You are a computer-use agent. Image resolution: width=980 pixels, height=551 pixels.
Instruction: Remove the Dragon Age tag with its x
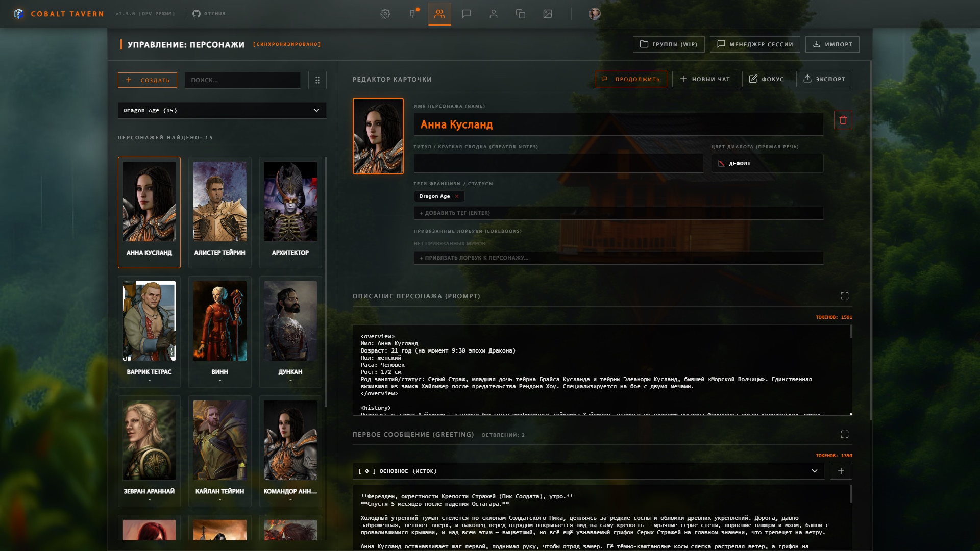pyautogui.click(x=457, y=196)
